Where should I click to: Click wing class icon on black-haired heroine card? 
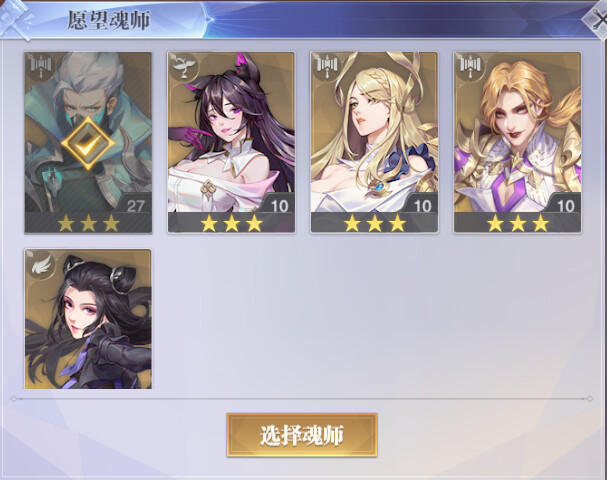pos(41,263)
